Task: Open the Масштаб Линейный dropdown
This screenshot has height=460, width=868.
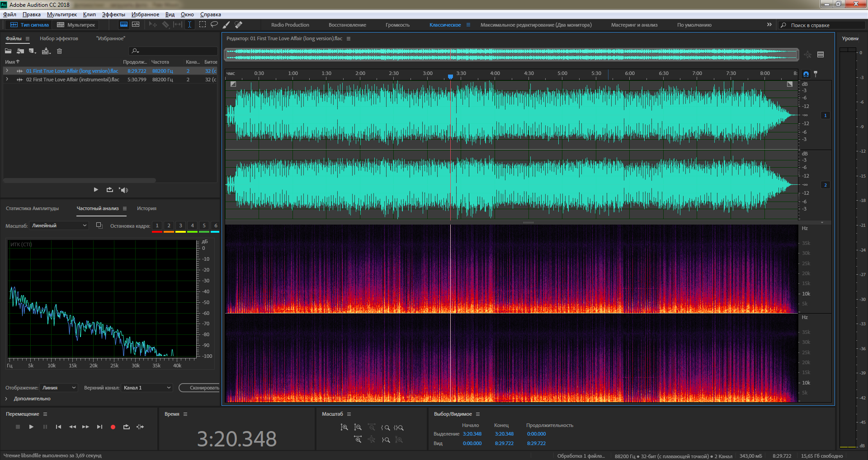Action: click(59, 225)
